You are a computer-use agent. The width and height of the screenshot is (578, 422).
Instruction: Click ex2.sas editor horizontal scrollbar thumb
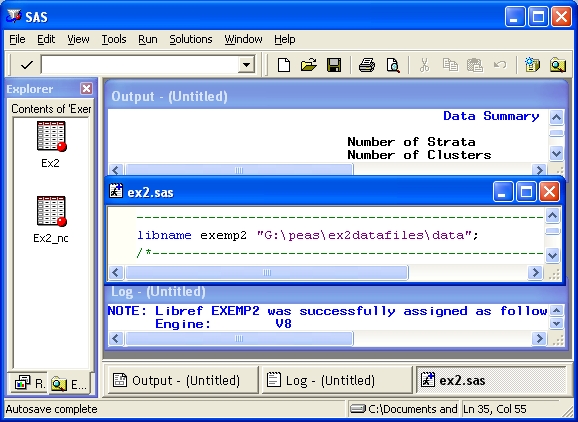click(267, 272)
